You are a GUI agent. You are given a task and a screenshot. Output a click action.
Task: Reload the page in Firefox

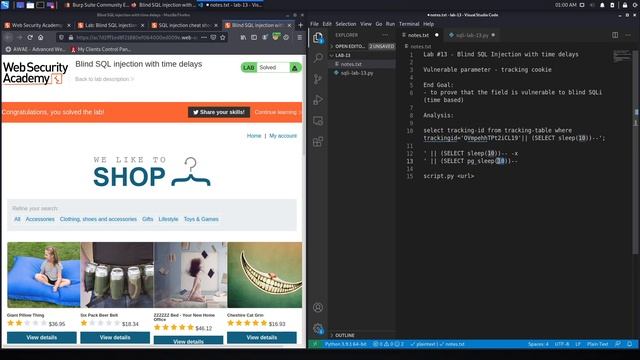30,37
